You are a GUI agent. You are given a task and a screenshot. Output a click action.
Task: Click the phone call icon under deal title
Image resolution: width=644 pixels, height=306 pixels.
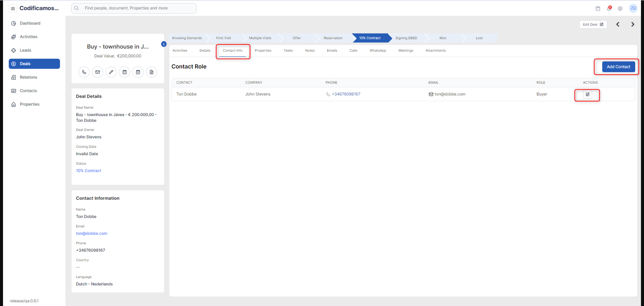click(x=84, y=72)
